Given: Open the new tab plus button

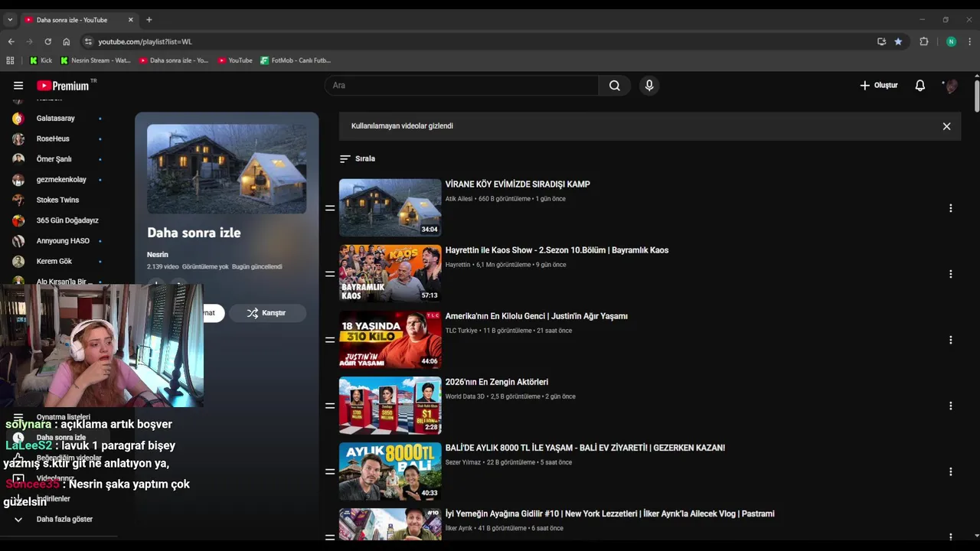Looking at the screenshot, I should 149,20.
